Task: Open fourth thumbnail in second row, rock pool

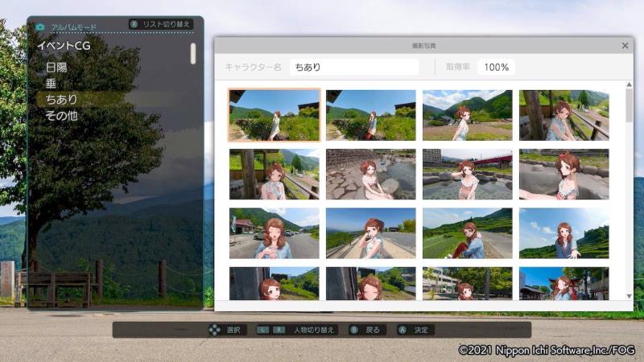Action: pos(564,174)
